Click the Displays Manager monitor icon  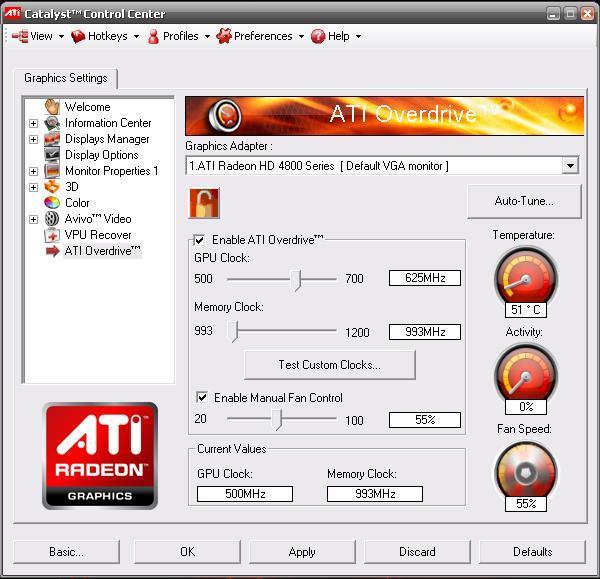[52, 139]
